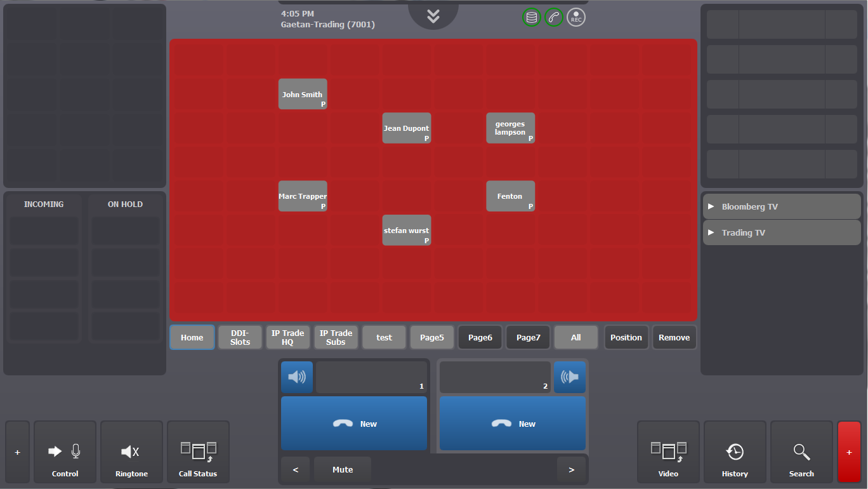The image size is (868, 489).
Task: Click the database status icon
Action: click(532, 17)
